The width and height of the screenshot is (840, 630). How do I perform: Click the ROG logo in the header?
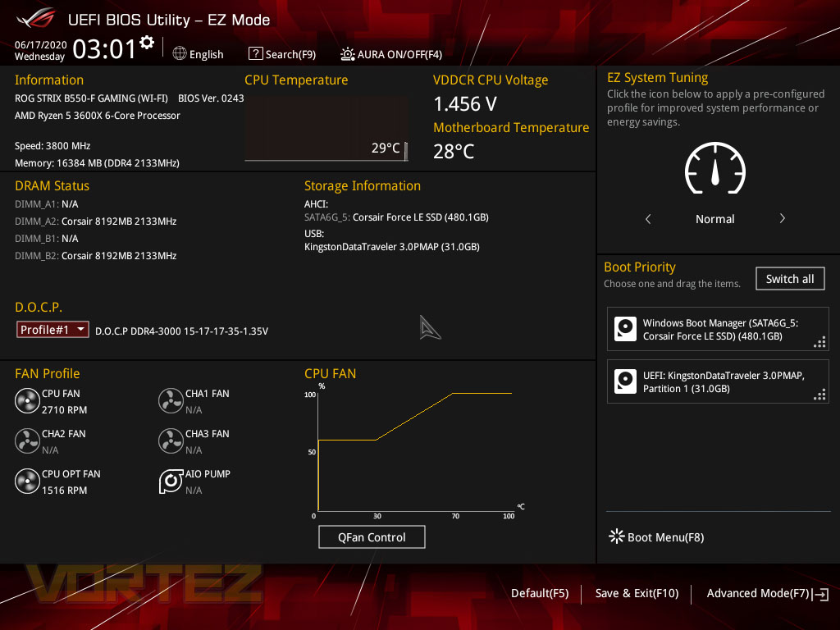point(35,18)
